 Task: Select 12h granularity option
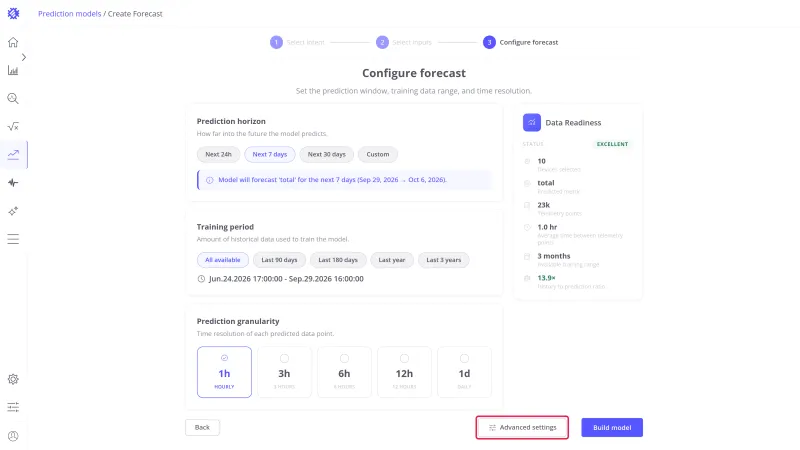(x=404, y=372)
